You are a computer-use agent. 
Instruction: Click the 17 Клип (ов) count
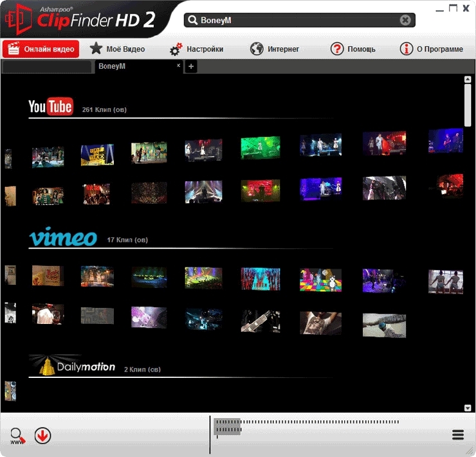[x=127, y=240]
